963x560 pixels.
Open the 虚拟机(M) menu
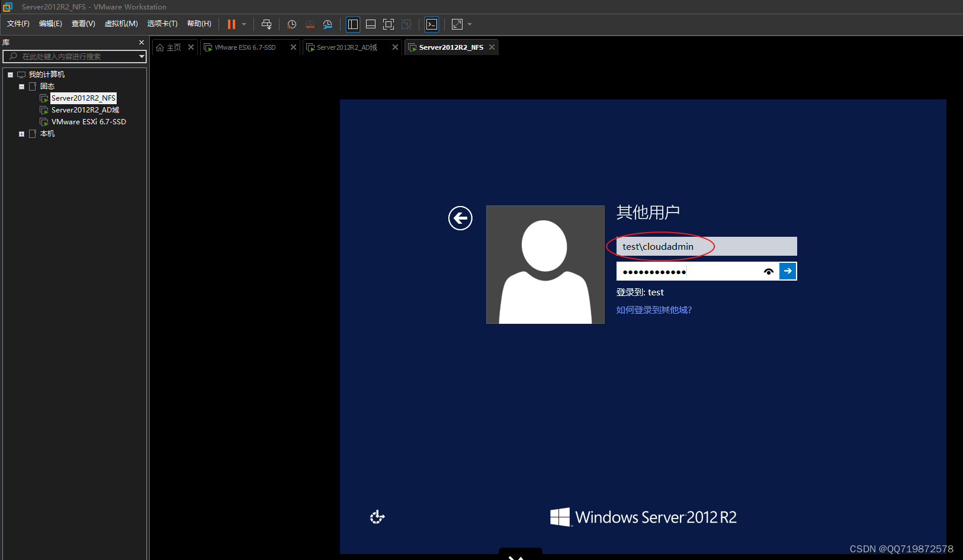pyautogui.click(x=121, y=24)
